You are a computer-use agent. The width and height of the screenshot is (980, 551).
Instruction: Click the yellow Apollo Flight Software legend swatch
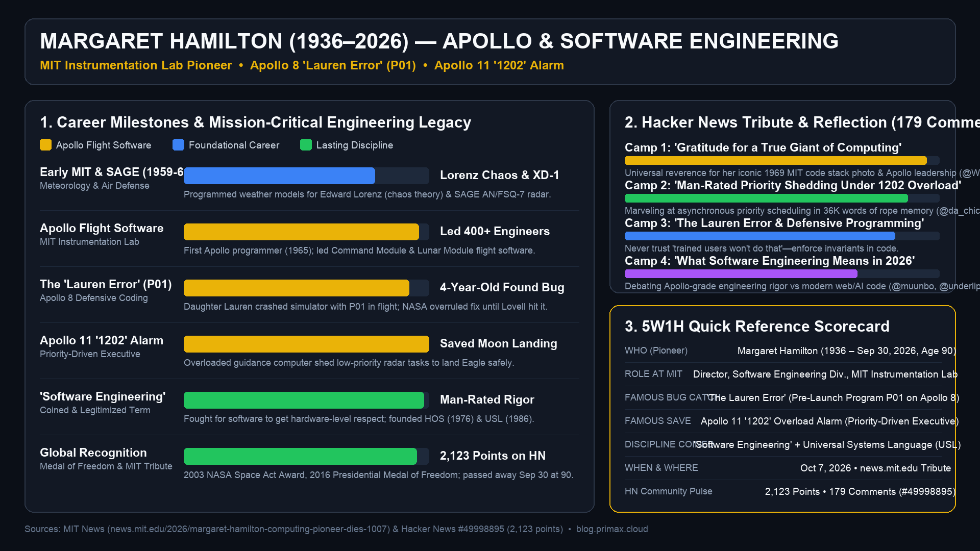(x=45, y=145)
